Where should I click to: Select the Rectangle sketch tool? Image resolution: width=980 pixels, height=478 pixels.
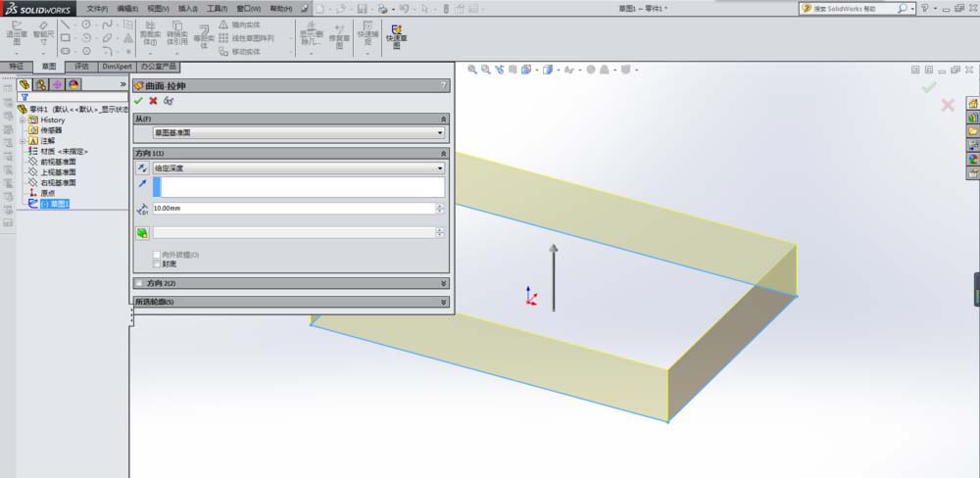65,38
